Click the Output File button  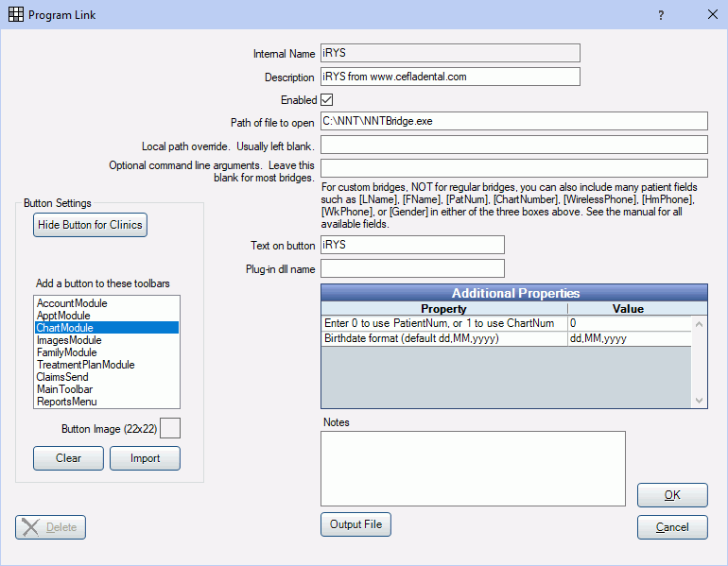pyautogui.click(x=355, y=524)
